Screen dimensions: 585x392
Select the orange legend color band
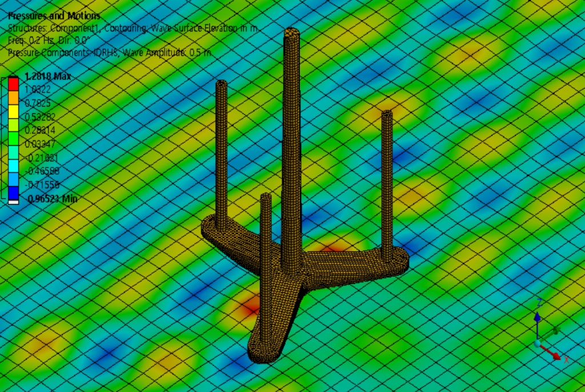click(13, 96)
